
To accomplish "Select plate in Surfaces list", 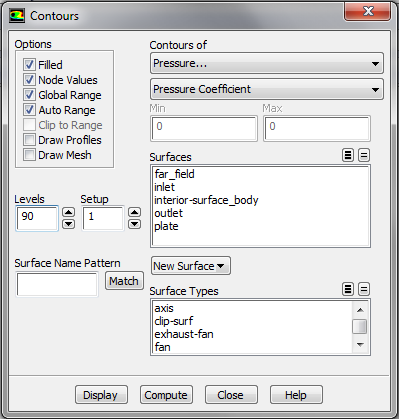I will pos(166,226).
